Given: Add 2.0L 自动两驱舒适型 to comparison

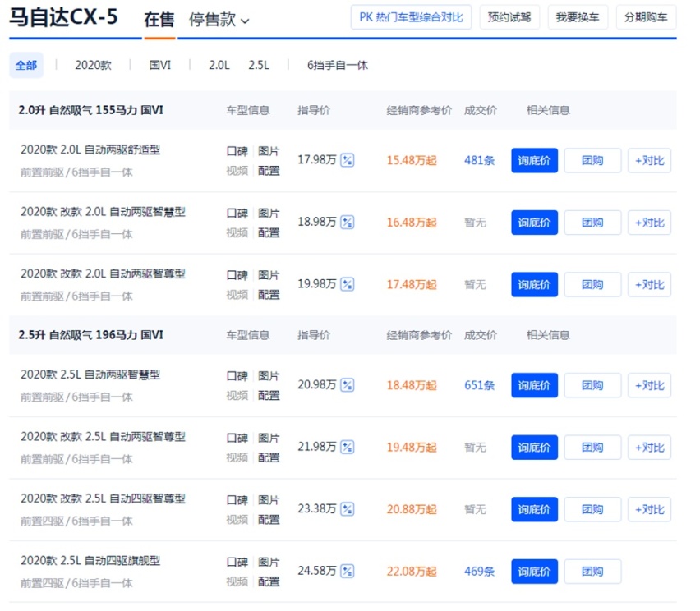Looking at the screenshot, I should (x=650, y=160).
